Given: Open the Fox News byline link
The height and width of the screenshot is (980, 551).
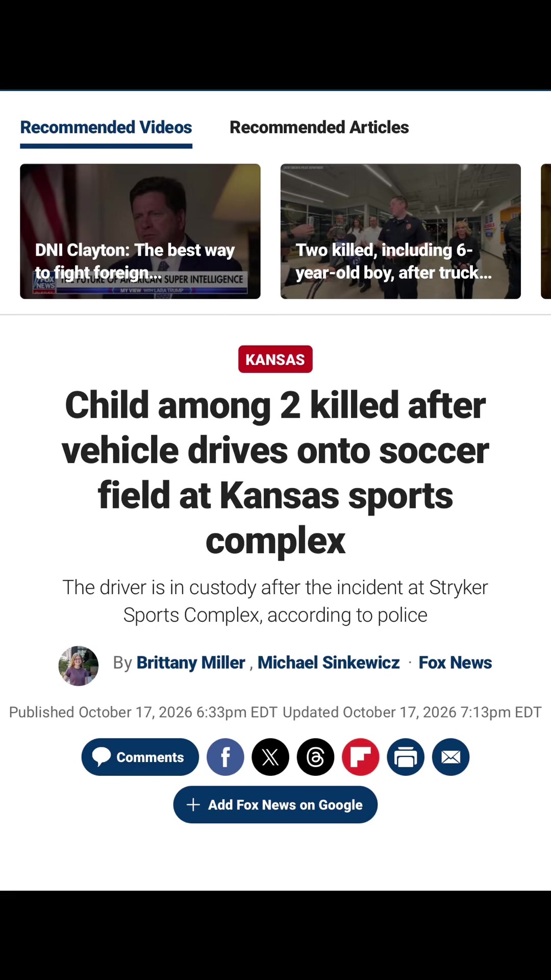Looking at the screenshot, I should click(x=455, y=663).
